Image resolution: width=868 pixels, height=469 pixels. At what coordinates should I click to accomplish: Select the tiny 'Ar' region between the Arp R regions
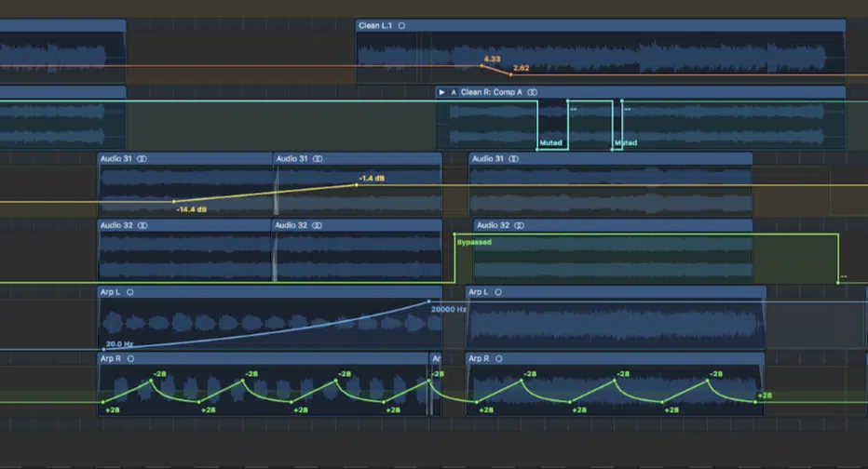[x=436, y=359]
